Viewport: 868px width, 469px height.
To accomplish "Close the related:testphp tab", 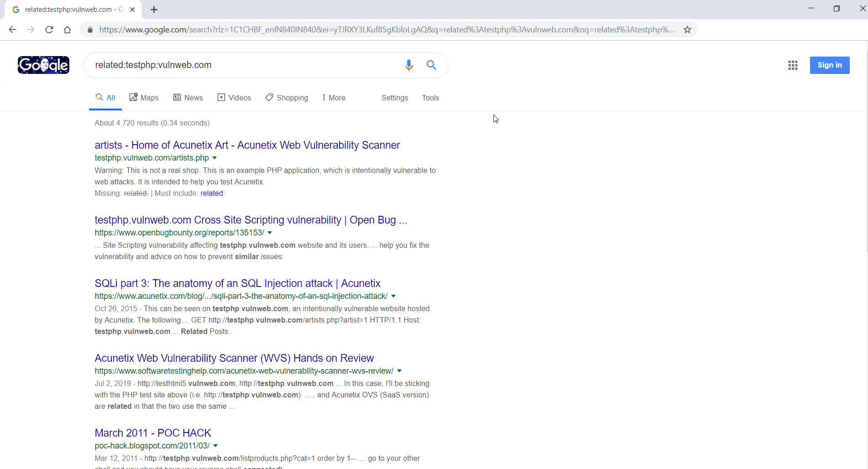I will click(x=132, y=10).
